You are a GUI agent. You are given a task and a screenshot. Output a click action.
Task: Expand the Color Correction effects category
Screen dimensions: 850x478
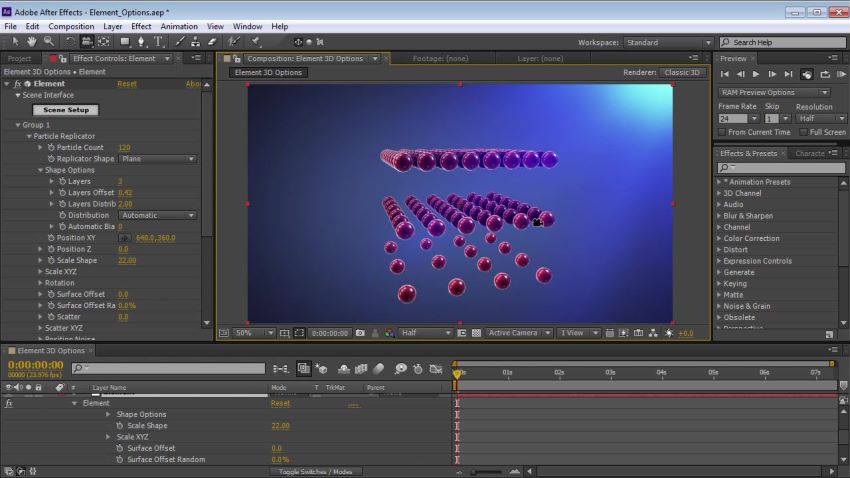719,238
